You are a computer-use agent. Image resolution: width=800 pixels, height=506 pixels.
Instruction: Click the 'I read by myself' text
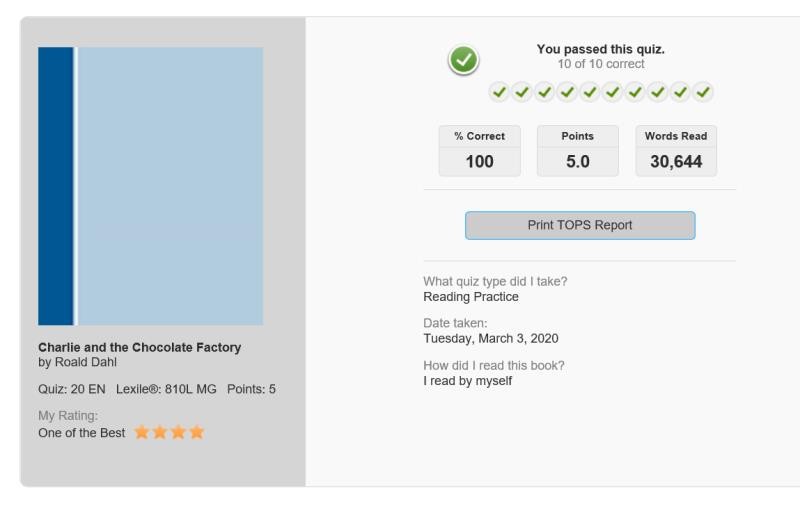467,381
